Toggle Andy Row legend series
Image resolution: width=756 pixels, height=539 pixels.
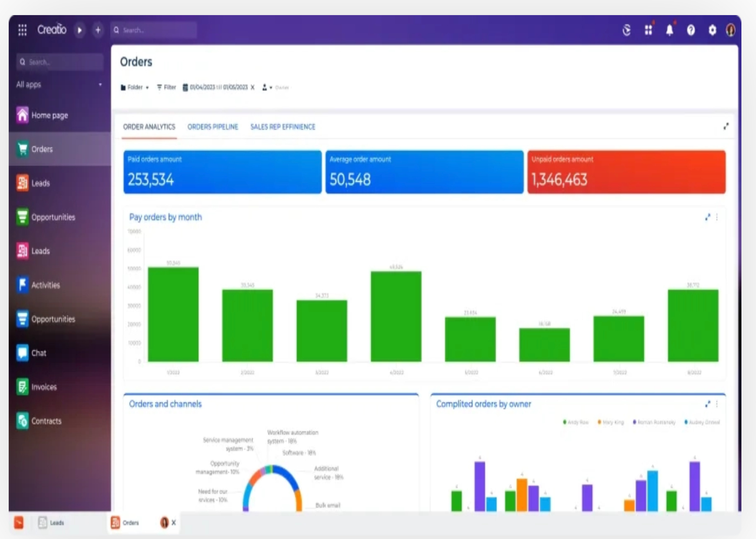(576, 422)
